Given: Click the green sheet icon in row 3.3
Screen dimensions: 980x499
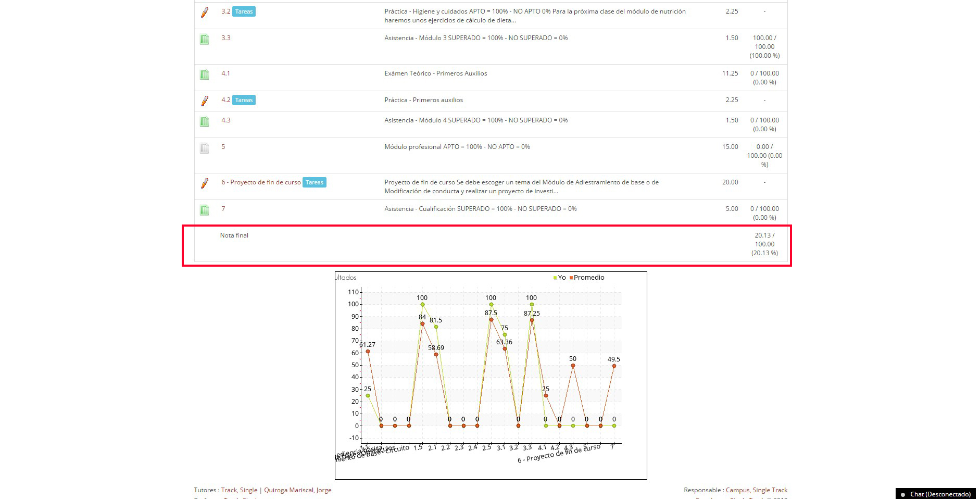Looking at the screenshot, I should 205,39.
